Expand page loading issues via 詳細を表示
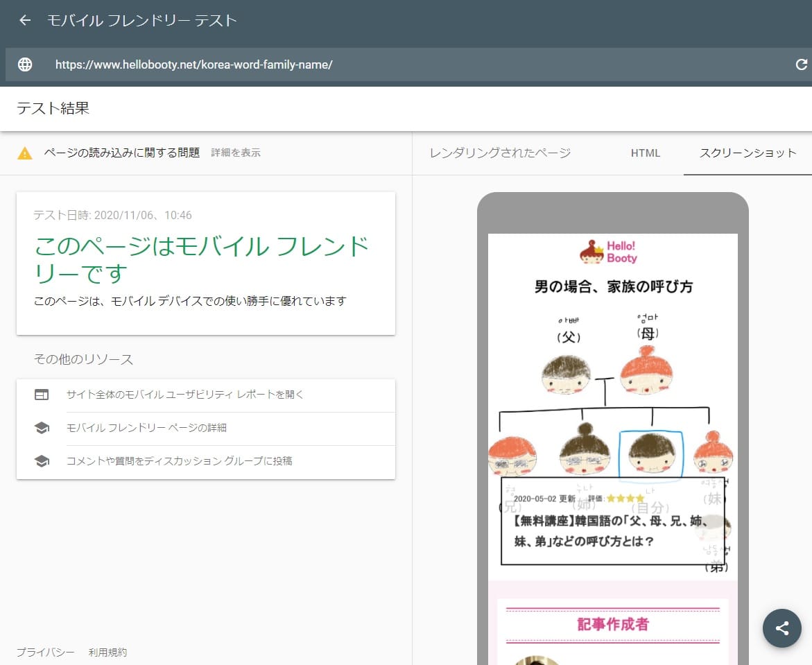Screen dimensions: 812x665 [x=236, y=153]
